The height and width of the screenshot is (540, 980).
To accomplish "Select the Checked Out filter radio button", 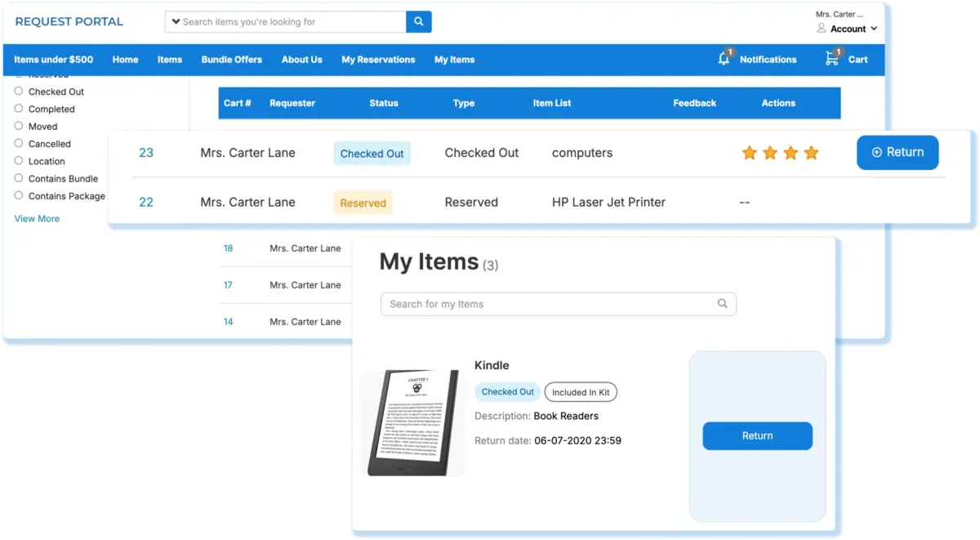I will click(19, 91).
